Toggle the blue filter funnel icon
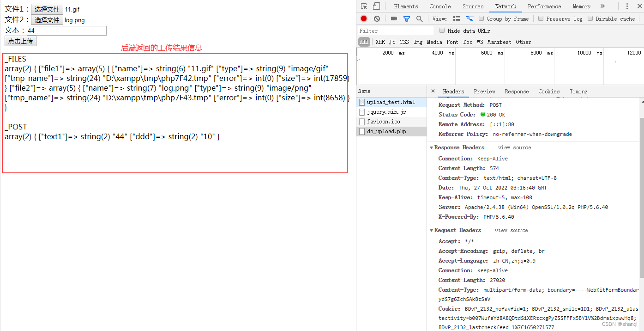Screen dimensions: 644x331 click(407, 18)
